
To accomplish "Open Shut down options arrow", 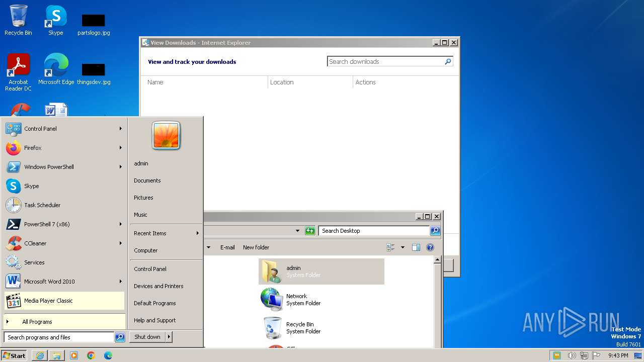I will (169, 337).
